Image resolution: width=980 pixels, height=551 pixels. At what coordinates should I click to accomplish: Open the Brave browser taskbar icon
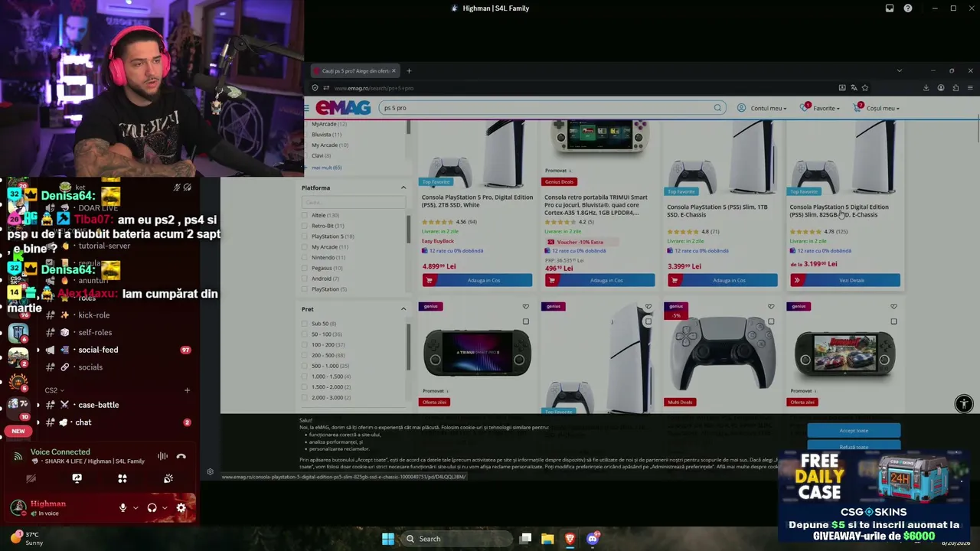pos(570,539)
